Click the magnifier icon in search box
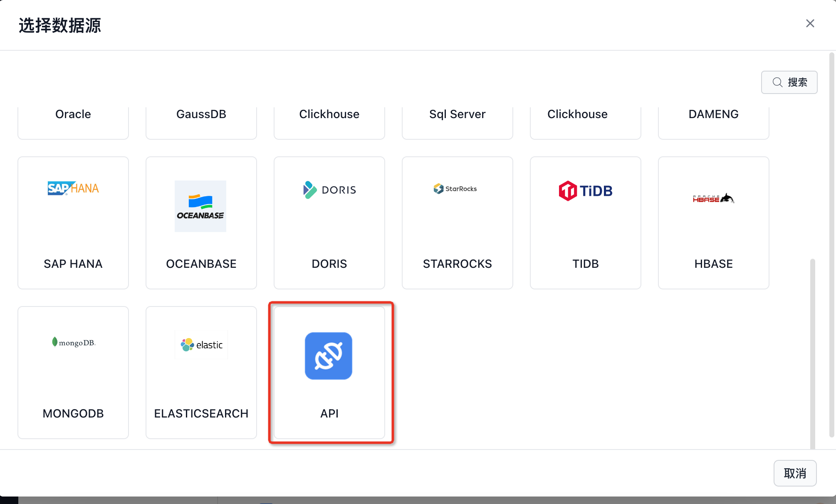 tap(777, 82)
